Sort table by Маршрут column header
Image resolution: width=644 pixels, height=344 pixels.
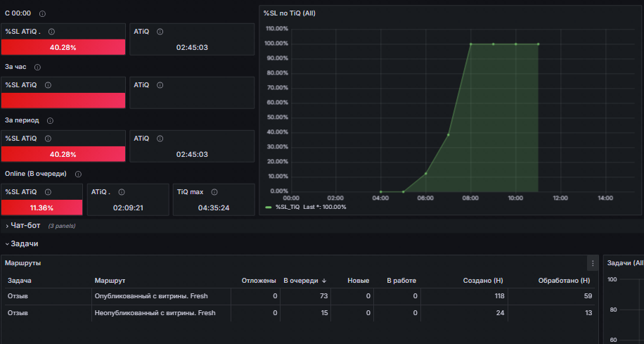(110, 281)
